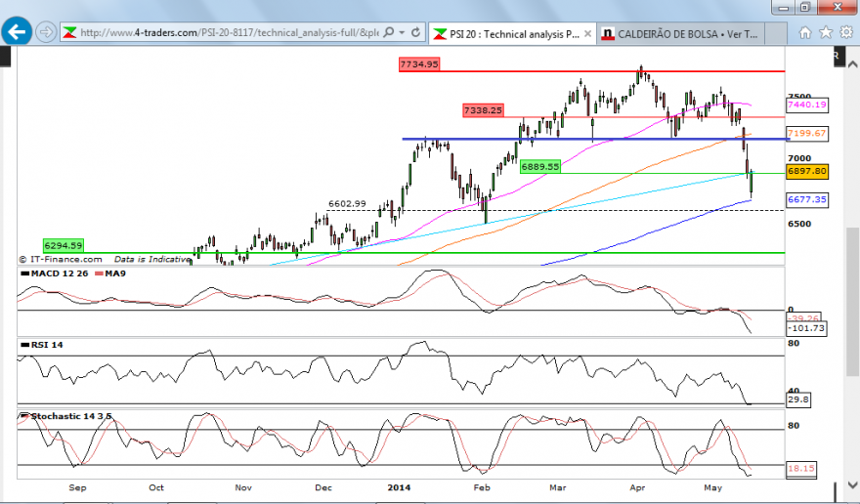This screenshot has width=860, height=504.
Task: Click the page scrollbar up arrow
Action: click(x=852, y=64)
